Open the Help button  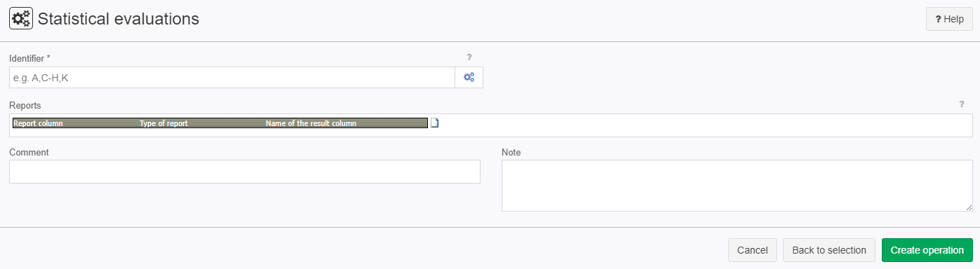(x=949, y=20)
